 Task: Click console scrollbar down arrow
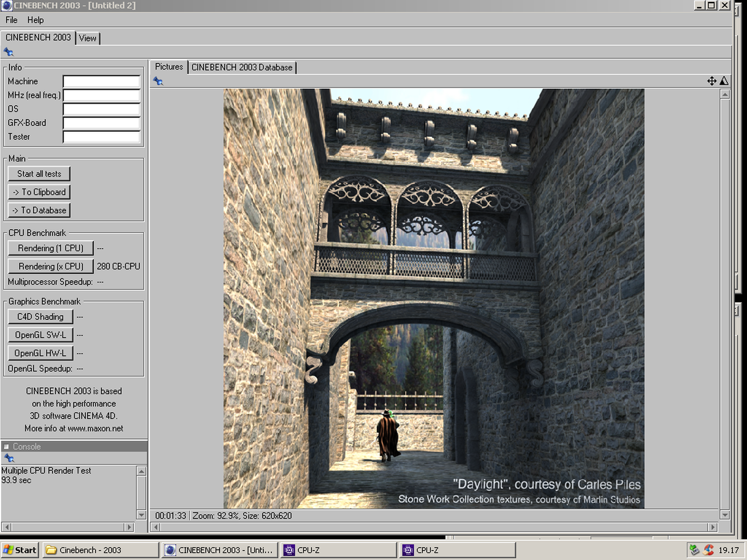point(141,515)
